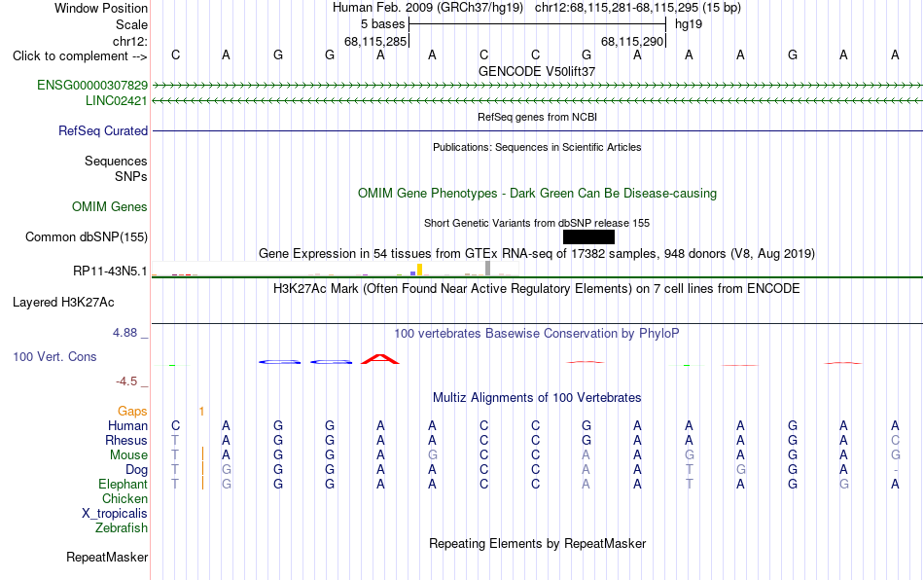This screenshot has height=580, width=924.
Task: Click the GENCODE V50lift37 track title
Action: pos(537,71)
